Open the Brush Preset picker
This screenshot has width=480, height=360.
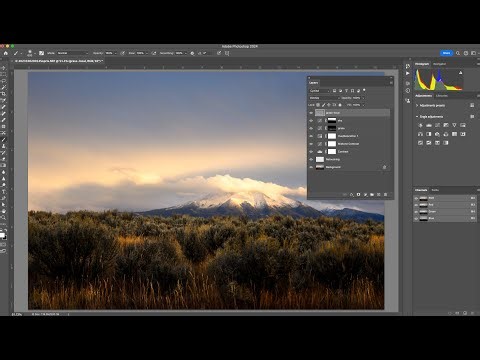pyautogui.click(x=31, y=53)
